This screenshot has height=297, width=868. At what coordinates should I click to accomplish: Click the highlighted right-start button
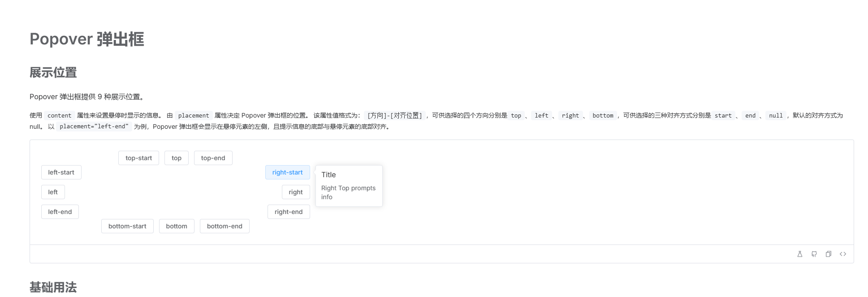[288, 172]
